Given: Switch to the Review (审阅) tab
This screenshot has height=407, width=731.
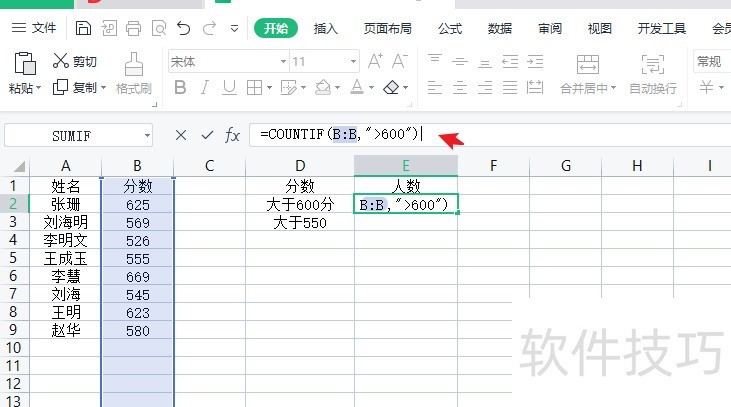Looking at the screenshot, I should tap(550, 29).
